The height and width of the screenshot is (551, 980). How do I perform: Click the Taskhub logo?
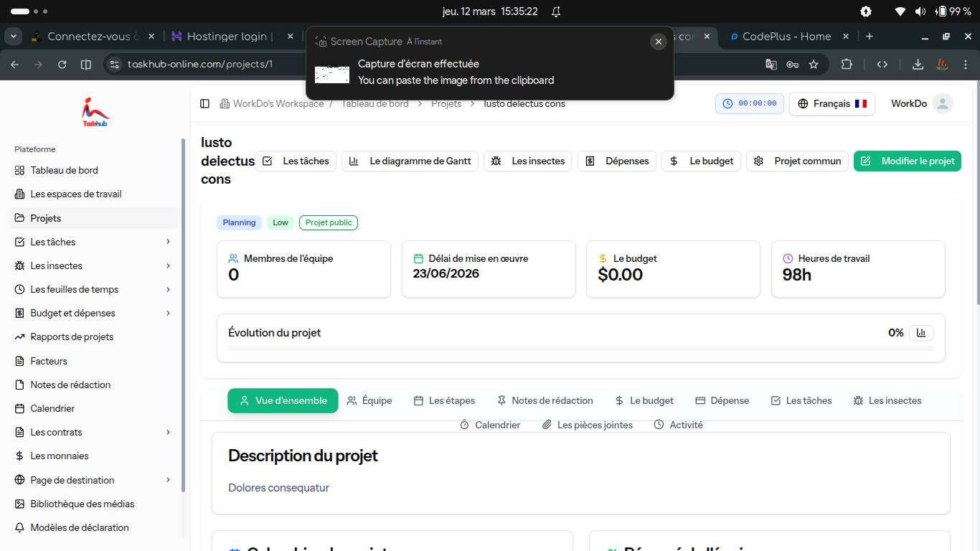click(x=95, y=111)
